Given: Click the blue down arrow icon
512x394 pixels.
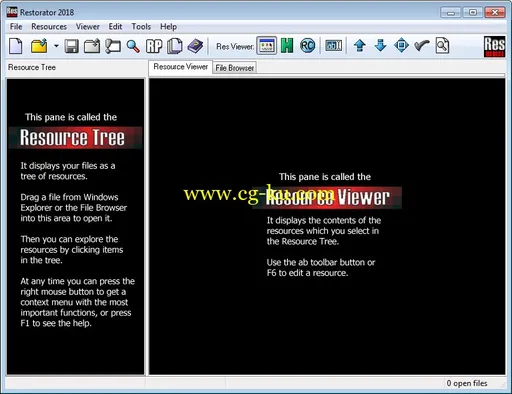Looking at the screenshot, I should [x=380, y=46].
